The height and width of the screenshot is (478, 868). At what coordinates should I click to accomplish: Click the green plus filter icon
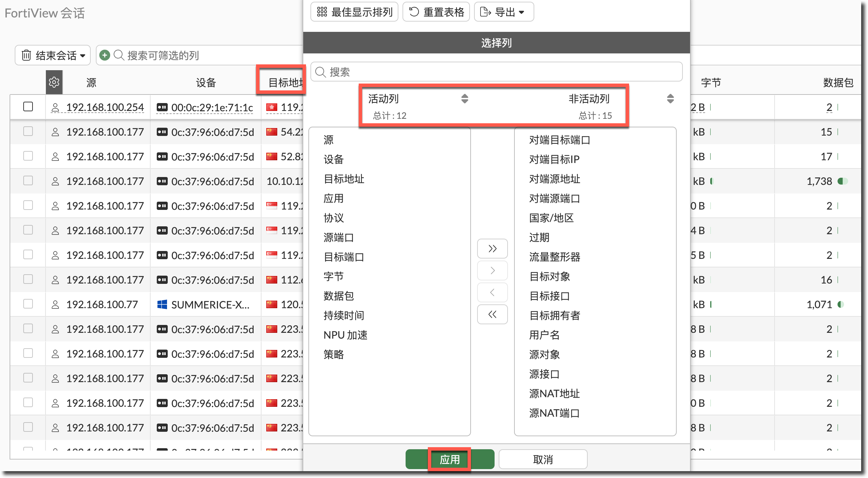click(105, 55)
